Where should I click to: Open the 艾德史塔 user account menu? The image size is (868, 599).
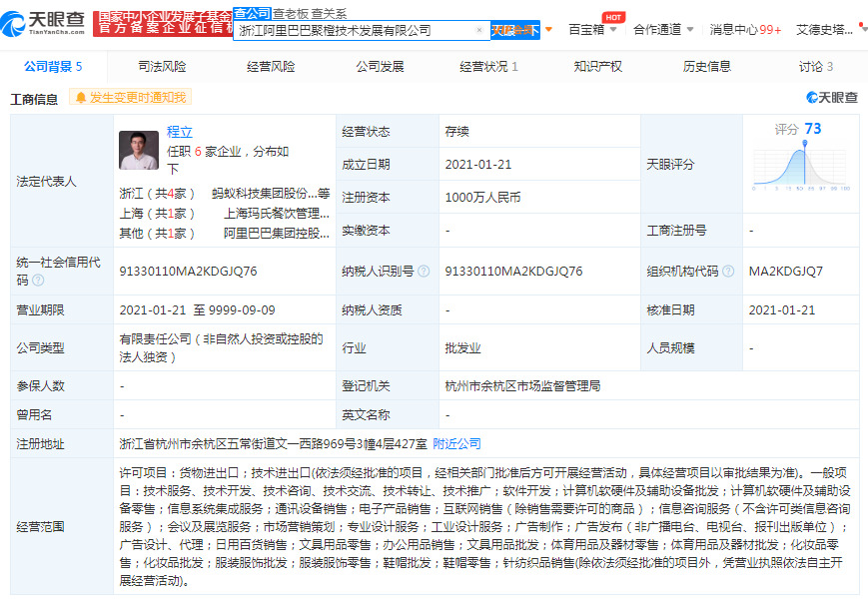pos(824,30)
